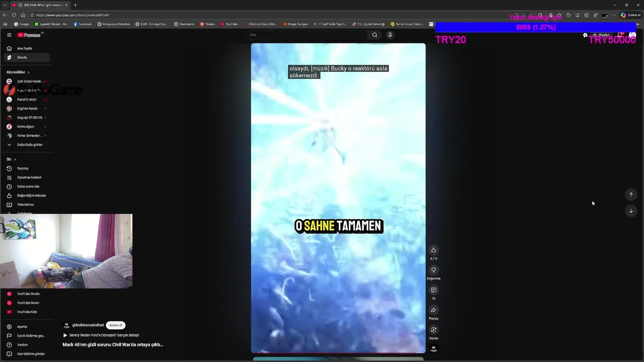Click the Oluştur create button
This screenshot has width=644, height=362.
(601, 35)
